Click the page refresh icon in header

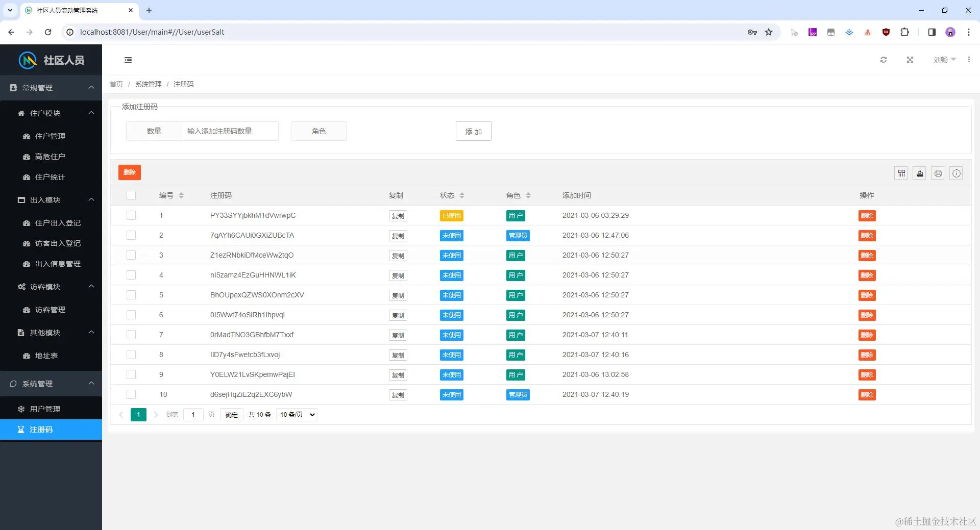point(884,60)
